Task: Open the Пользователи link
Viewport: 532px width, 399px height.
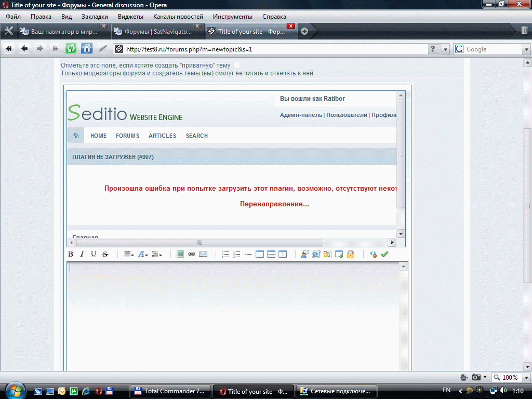Action: [347, 115]
